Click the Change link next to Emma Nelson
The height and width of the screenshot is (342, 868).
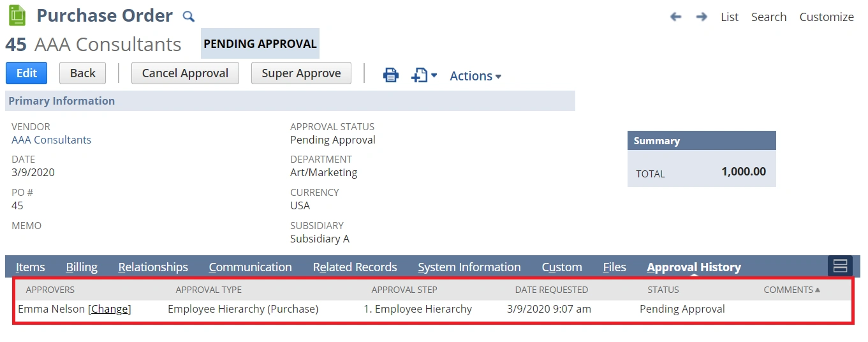tap(110, 309)
